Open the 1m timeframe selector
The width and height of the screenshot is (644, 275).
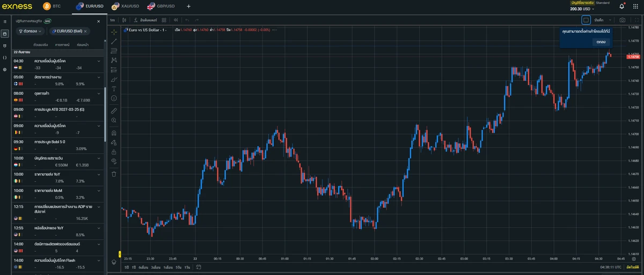[x=113, y=20]
